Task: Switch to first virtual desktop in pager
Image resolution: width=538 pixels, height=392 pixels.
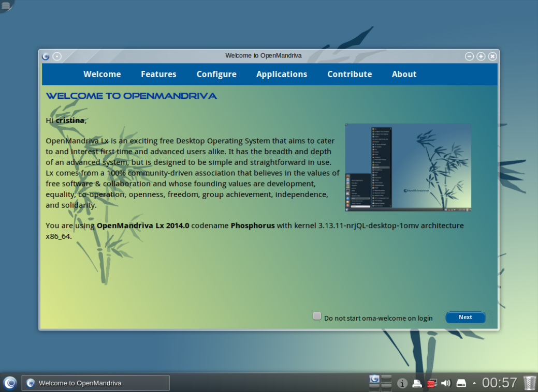Action: tap(374, 379)
